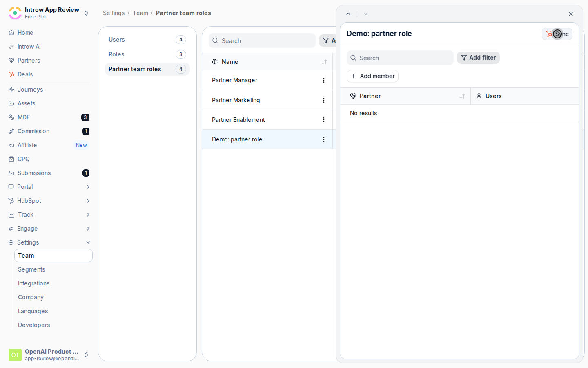The width and height of the screenshot is (588, 368).
Task: Sort the Partner column in the panel
Action: (x=462, y=96)
